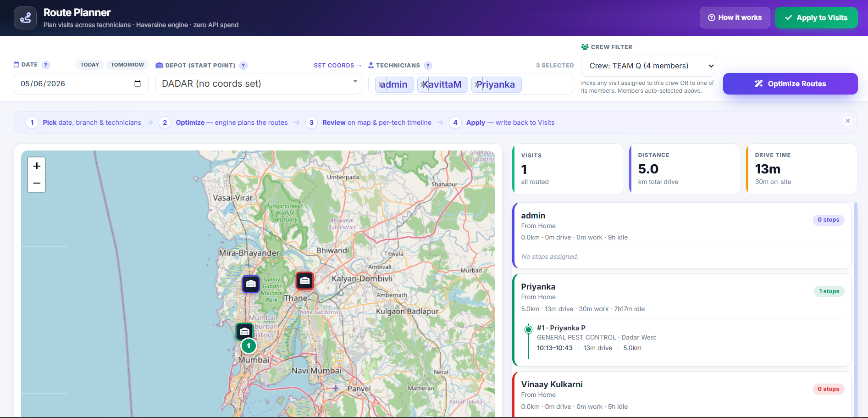The width and height of the screenshot is (868, 418).
Task: Click the Date calendar label icon
Action: 17,65
